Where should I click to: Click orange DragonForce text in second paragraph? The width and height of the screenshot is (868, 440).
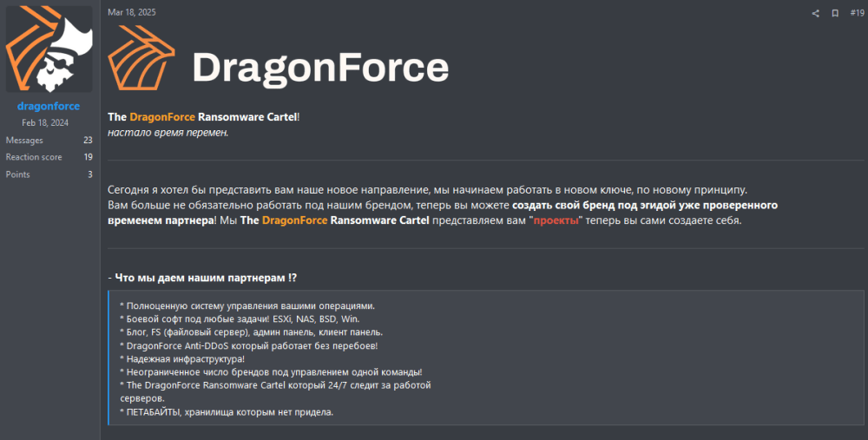294,220
